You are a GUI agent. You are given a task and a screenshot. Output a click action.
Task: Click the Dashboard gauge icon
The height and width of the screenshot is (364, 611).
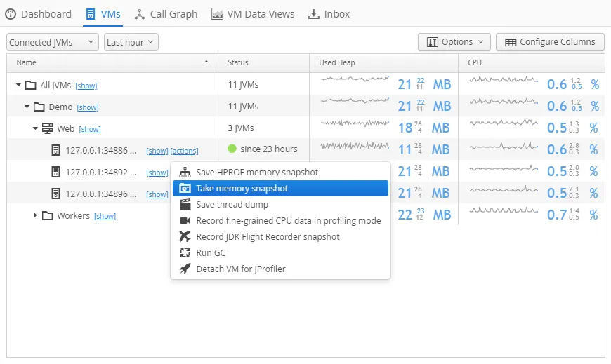[11, 14]
